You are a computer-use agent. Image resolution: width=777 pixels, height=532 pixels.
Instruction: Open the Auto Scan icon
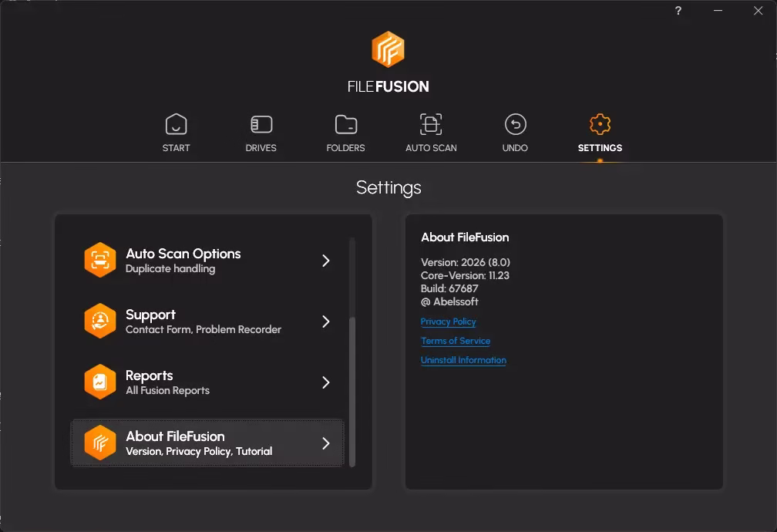point(431,124)
